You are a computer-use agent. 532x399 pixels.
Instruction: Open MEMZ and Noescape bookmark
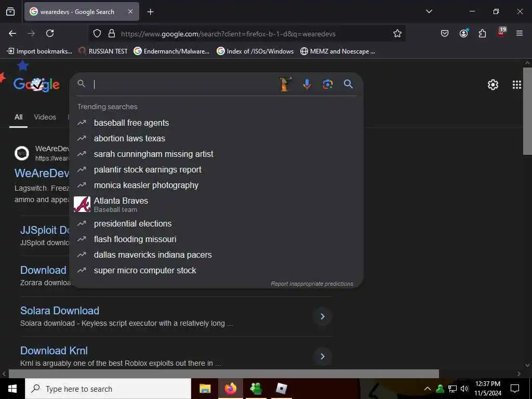[338, 51]
